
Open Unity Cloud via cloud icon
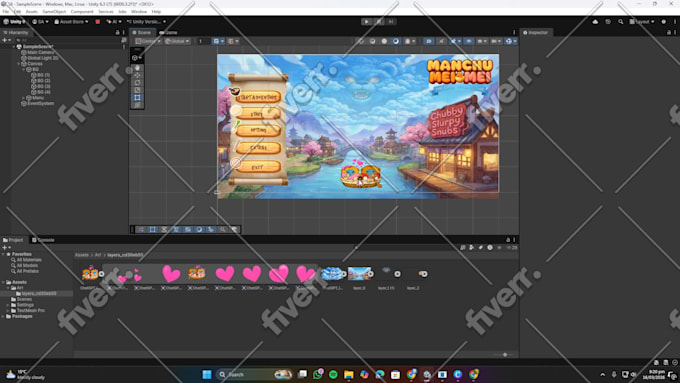[x=595, y=22]
